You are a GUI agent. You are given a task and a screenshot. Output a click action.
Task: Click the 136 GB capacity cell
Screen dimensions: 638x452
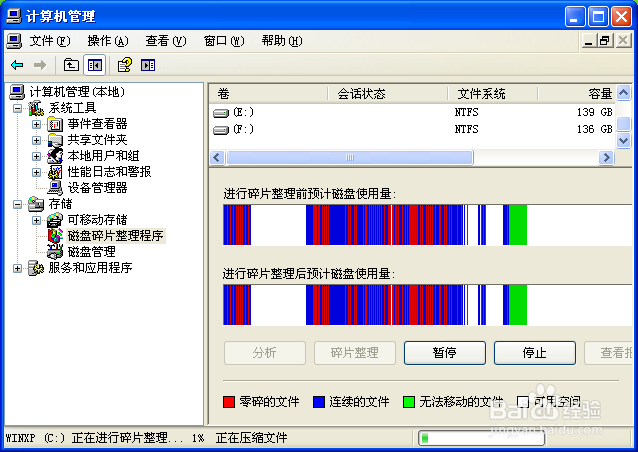[594, 129]
